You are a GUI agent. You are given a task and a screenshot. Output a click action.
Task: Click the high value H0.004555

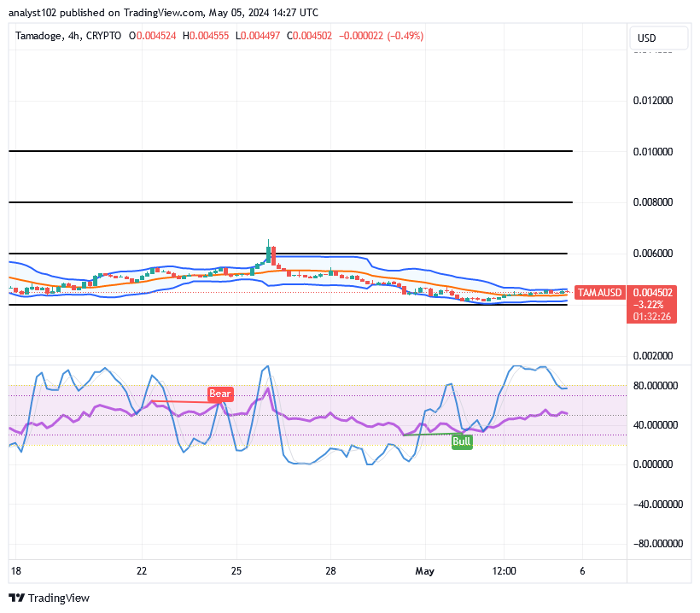tap(206, 36)
